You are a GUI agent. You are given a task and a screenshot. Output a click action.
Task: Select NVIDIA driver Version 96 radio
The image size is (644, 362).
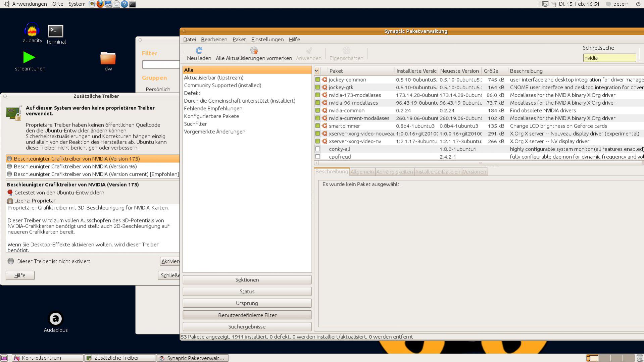pos(9,166)
